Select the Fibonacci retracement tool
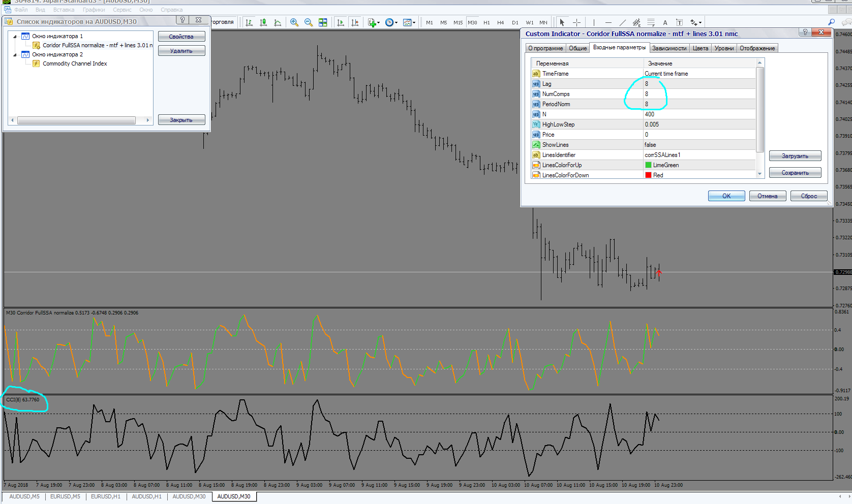The image size is (852, 504). pos(651,22)
